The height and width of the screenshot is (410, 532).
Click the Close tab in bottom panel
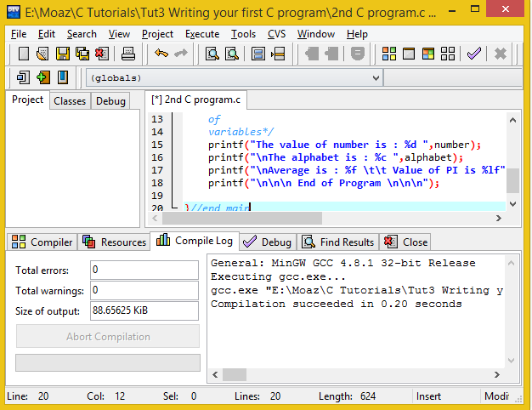(405, 242)
